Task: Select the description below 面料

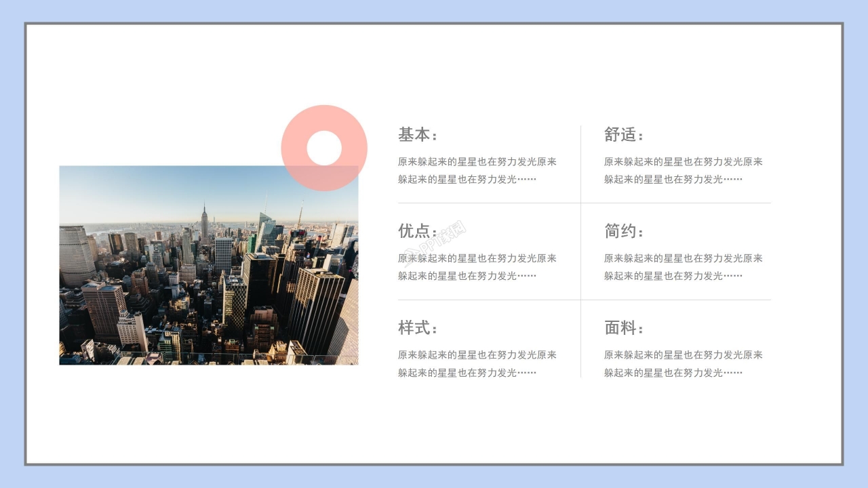Action: pos(684,363)
